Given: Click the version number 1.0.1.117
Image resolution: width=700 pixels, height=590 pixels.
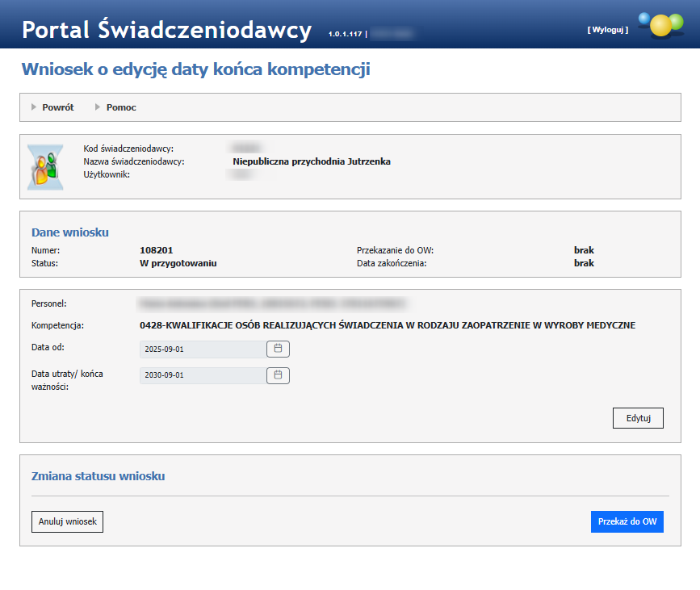Looking at the screenshot, I should 345,35.
